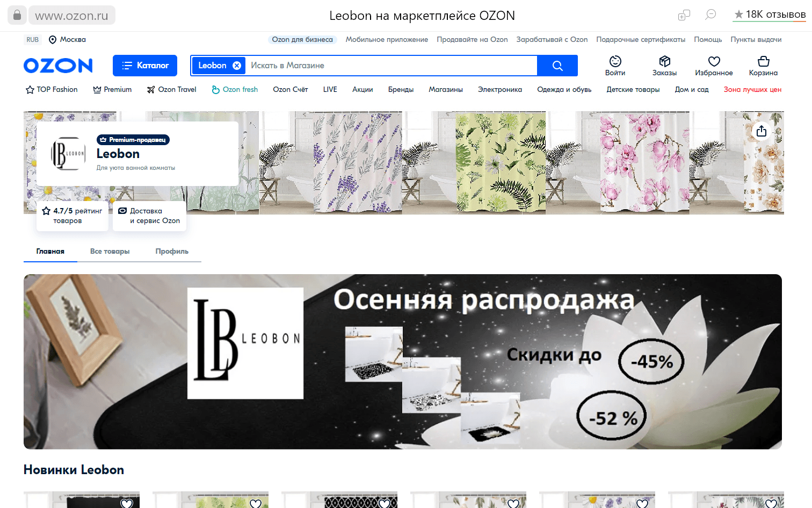Favorite the third Новинки product
This screenshot has width=812, height=508.
(x=385, y=503)
